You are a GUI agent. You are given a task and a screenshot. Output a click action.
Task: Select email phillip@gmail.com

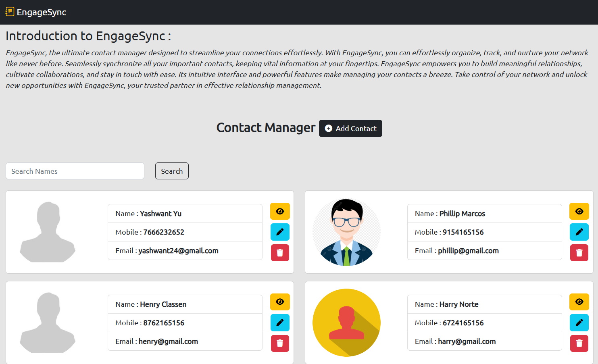coord(468,251)
